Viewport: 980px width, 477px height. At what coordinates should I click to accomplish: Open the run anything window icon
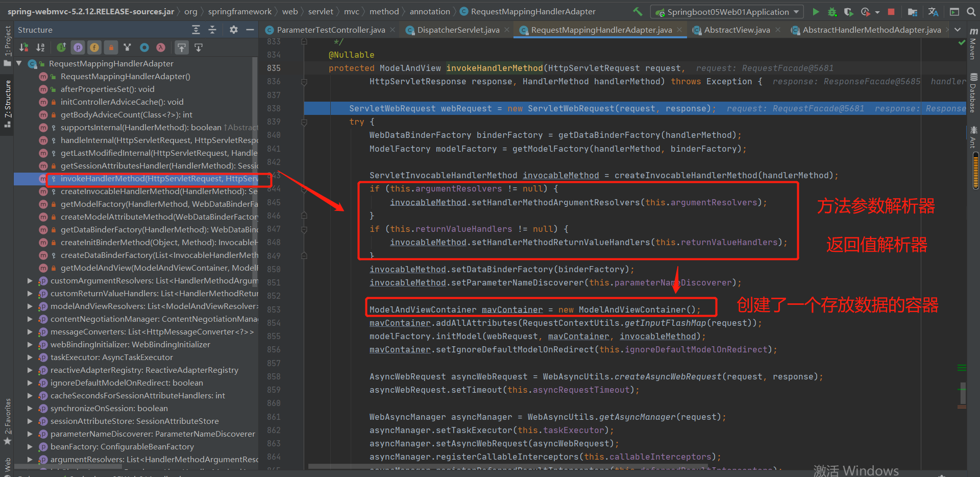[x=954, y=11]
